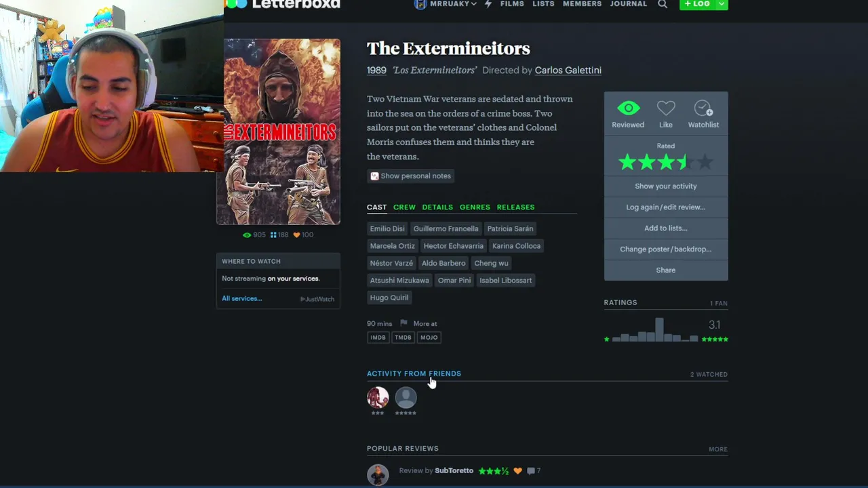
Task: Open cast member Atsushi Mizukawa
Action: [x=399, y=281]
